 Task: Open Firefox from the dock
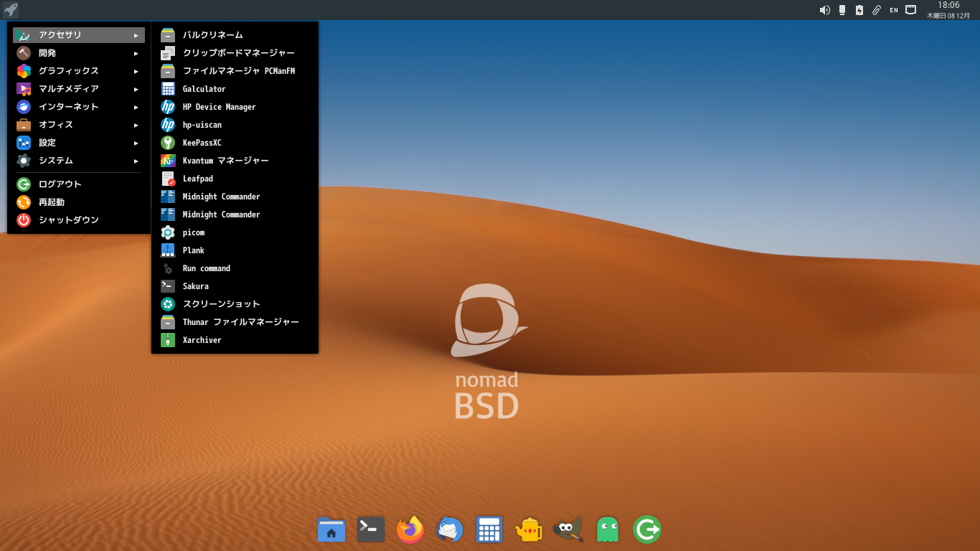point(410,530)
